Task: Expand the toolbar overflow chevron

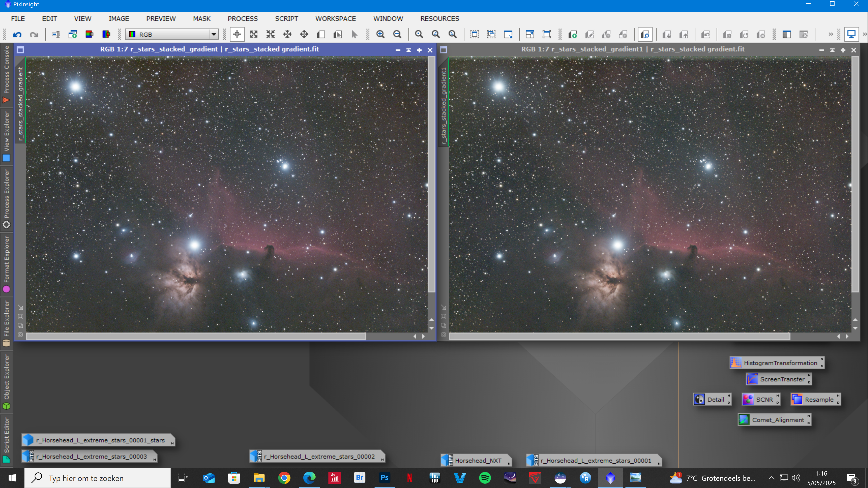Action: click(830, 34)
